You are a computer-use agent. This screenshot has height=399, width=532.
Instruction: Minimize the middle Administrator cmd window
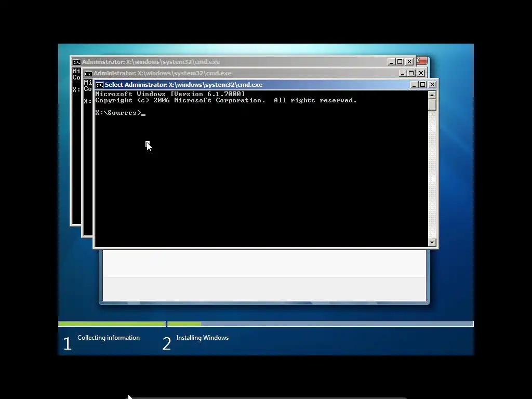click(x=403, y=73)
